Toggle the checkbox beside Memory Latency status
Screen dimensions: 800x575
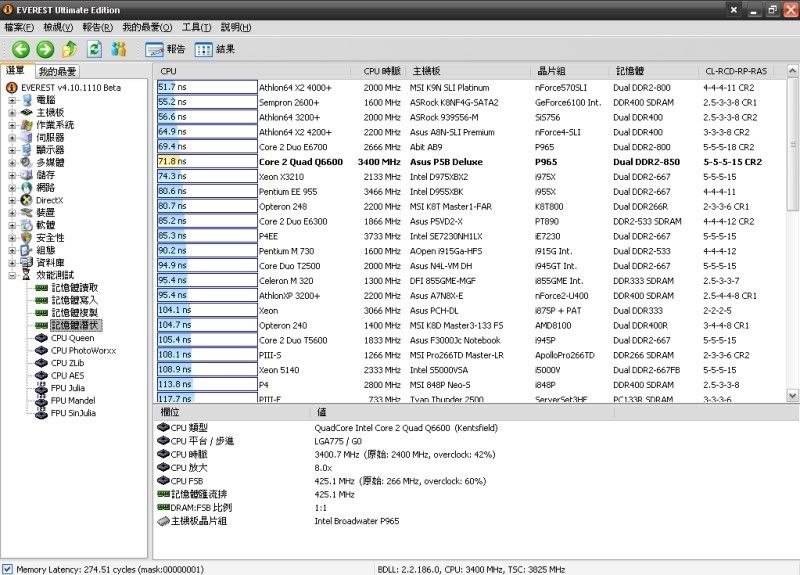click(8, 568)
